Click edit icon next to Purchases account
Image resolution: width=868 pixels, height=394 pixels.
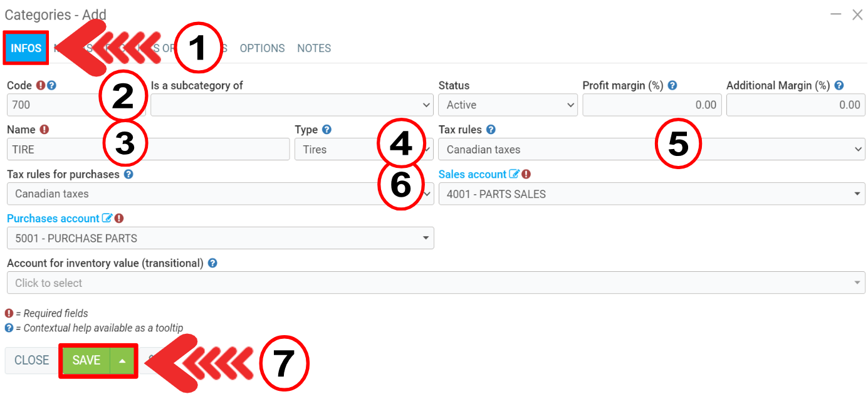tap(107, 219)
